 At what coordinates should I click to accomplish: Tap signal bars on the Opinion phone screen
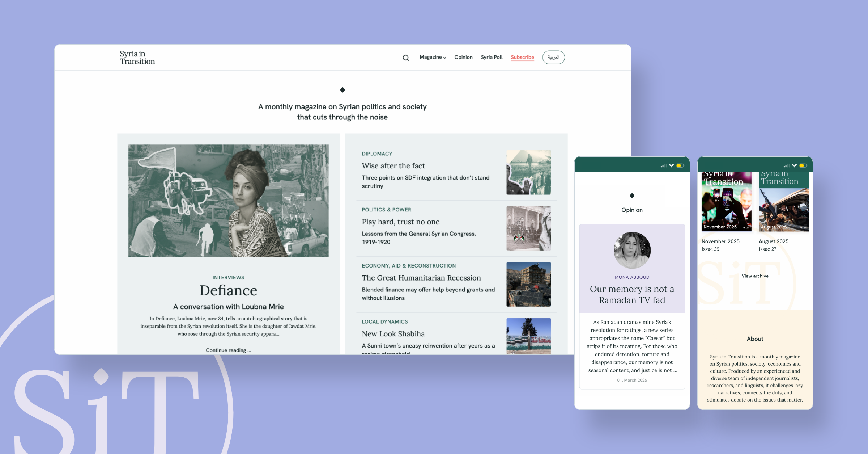(x=664, y=166)
